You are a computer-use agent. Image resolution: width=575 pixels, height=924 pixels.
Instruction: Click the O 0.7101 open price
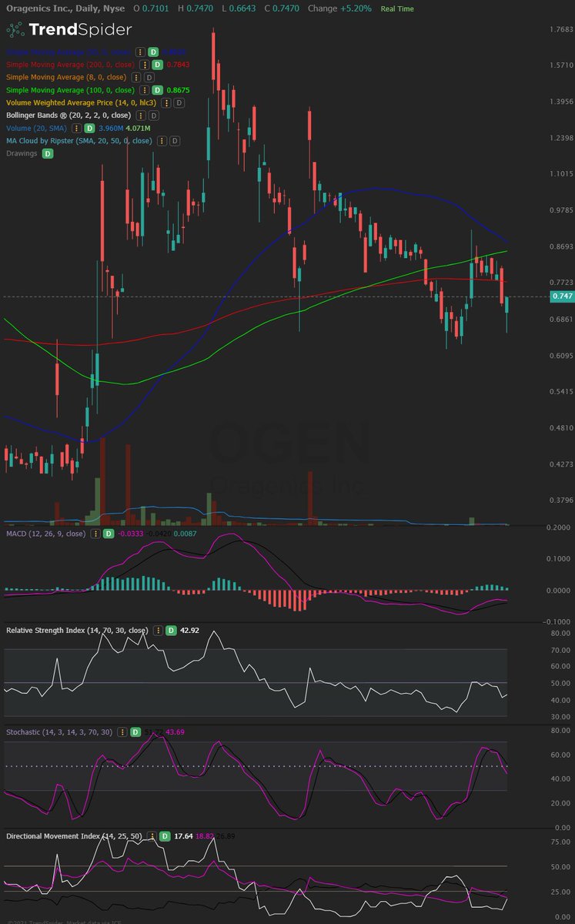[x=151, y=8]
